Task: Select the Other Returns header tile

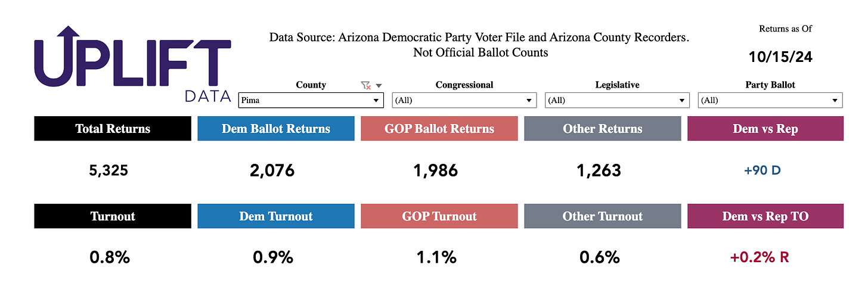Action: pos(602,129)
